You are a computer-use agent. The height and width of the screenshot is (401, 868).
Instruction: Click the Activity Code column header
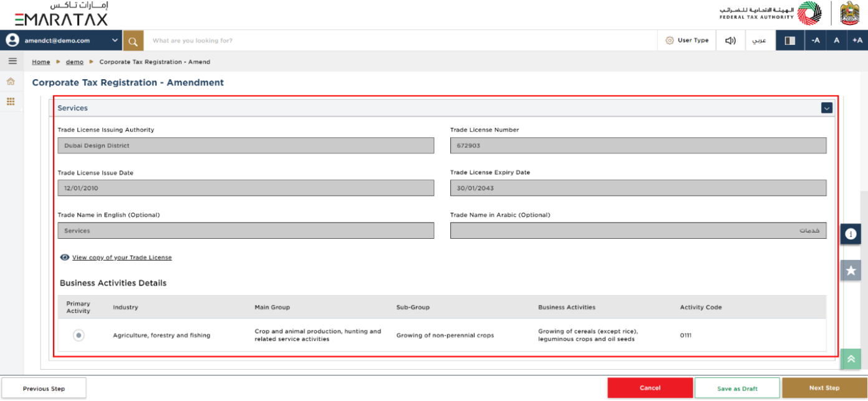(x=701, y=307)
